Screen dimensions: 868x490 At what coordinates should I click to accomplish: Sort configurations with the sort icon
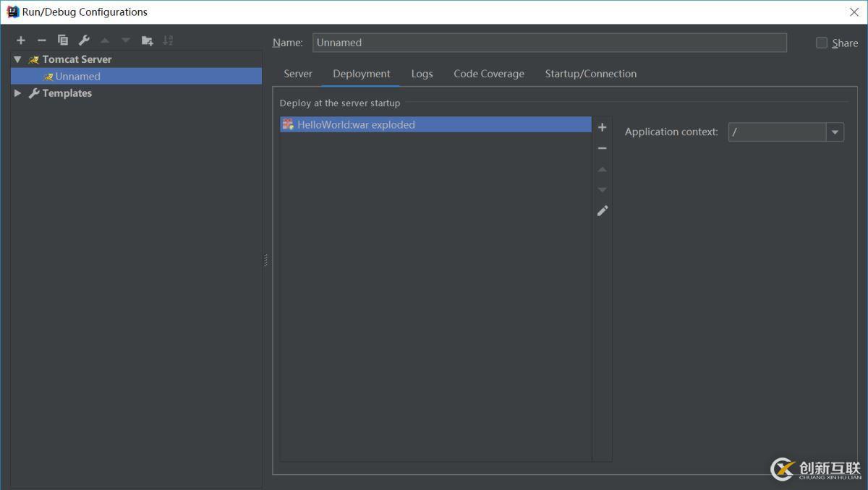point(168,40)
